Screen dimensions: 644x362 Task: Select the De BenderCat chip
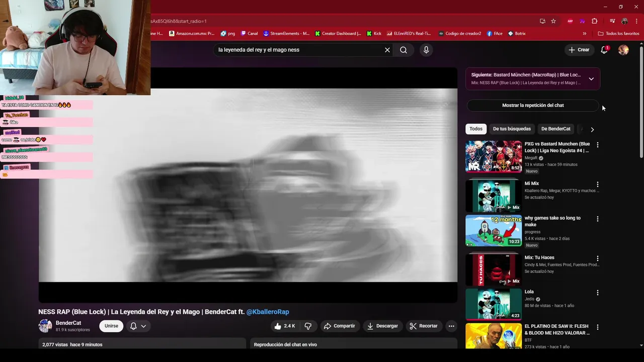pos(556,129)
